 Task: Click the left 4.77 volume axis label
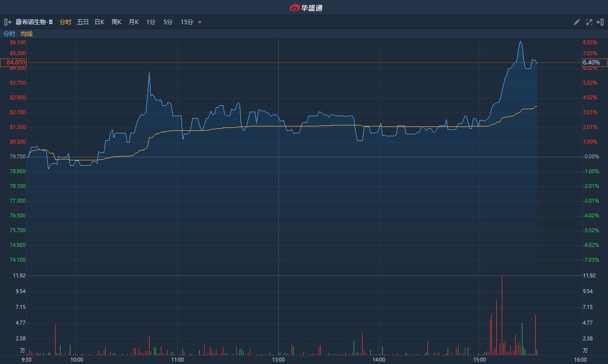tap(20, 323)
